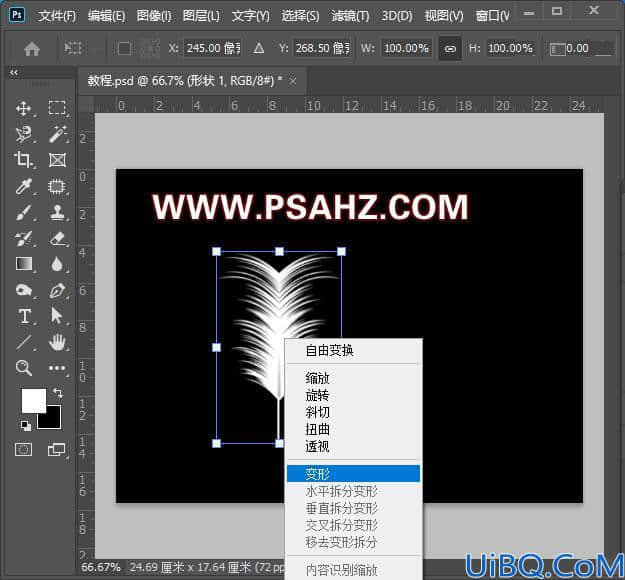Viewport: 625px width, 580px height.
Task: Open the 文件(F) menu
Action: pyautogui.click(x=57, y=16)
